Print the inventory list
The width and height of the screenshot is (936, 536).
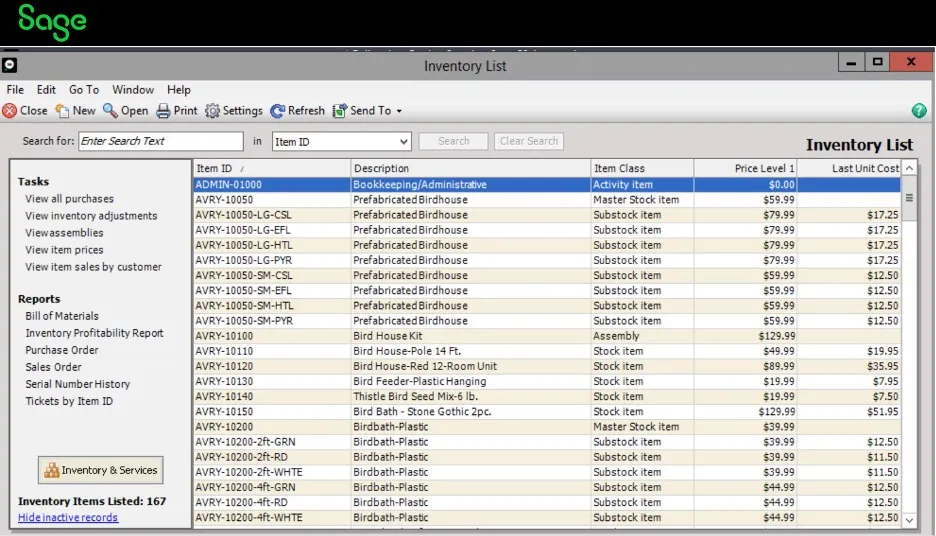coord(163,111)
